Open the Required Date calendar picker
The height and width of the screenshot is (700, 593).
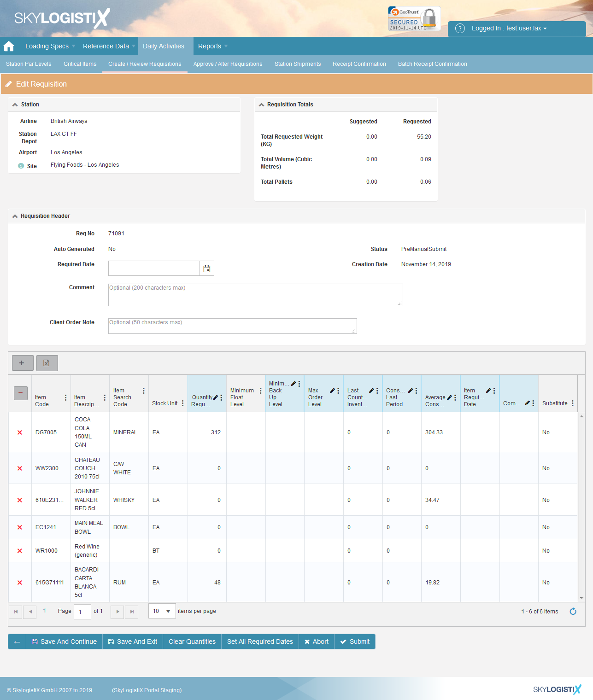pyautogui.click(x=207, y=268)
